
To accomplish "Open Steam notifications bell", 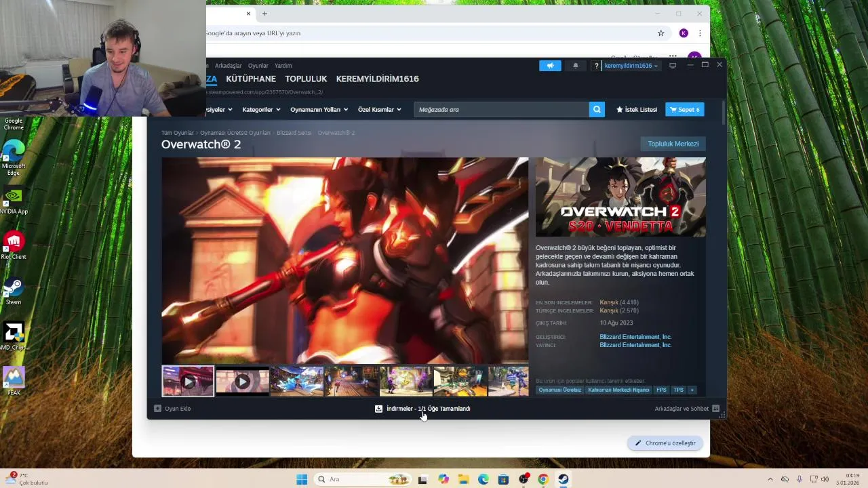I will (576, 66).
